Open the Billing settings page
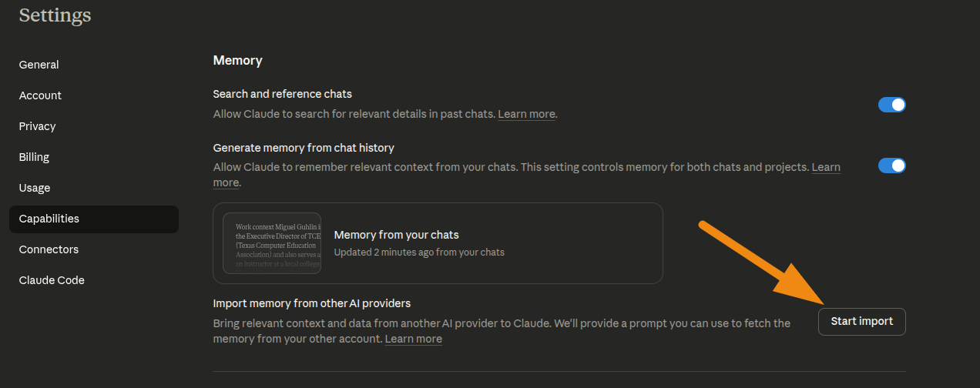This screenshot has width=980, height=388. (x=34, y=157)
